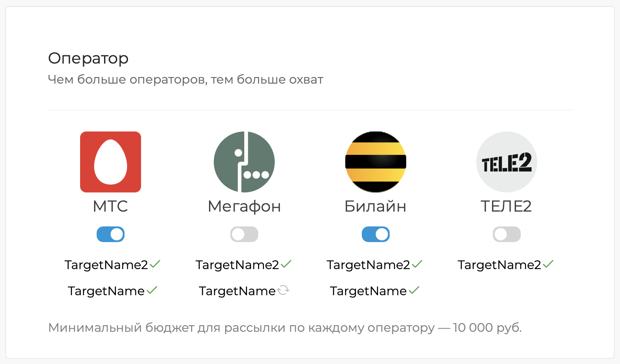The height and width of the screenshot is (364, 620).
Task: Disable the МТС operator toggle
Action: (x=111, y=234)
